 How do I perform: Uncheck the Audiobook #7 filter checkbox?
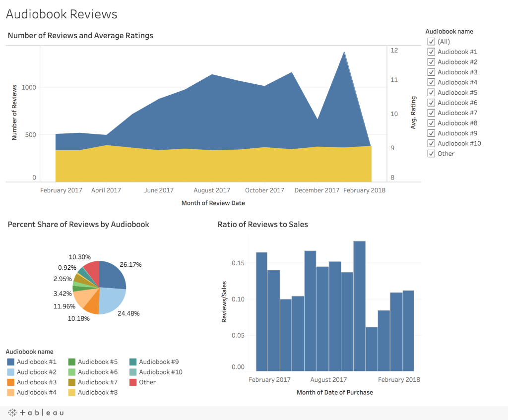tap(431, 113)
